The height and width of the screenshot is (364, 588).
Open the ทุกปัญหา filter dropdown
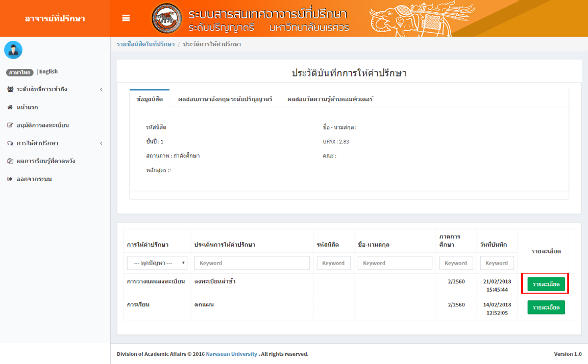(157, 263)
